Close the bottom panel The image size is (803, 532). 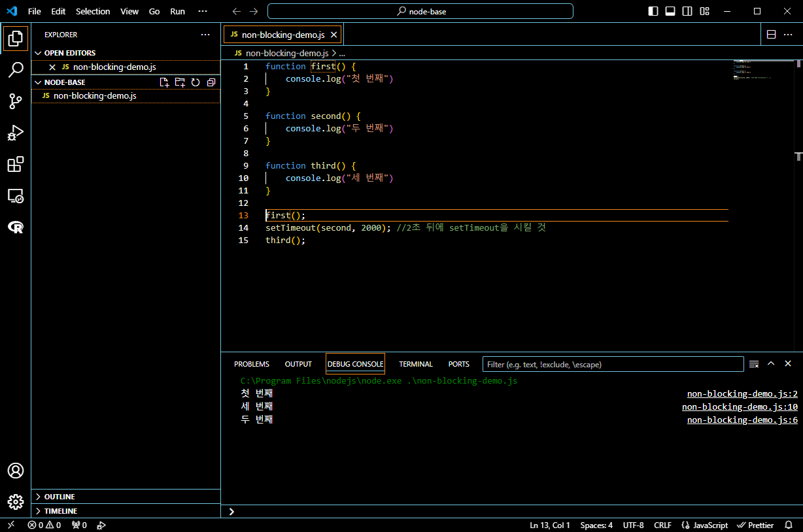(x=788, y=364)
